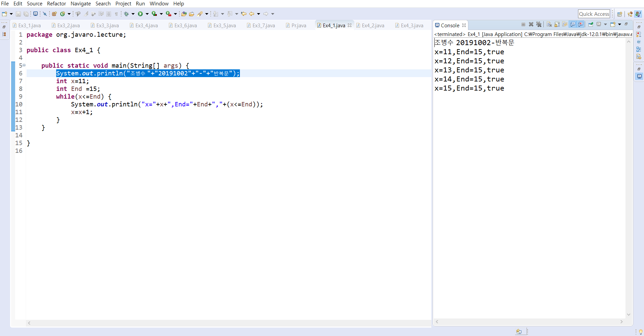Screen dimensions: 644x336
Task: Run the program with green play icon
Action: (x=140, y=14)
